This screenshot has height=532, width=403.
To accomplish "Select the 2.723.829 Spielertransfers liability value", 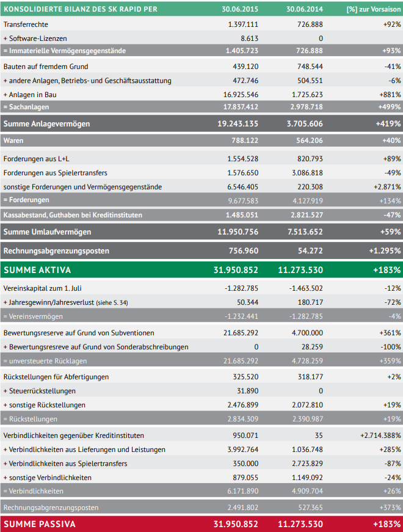I will coord(307,464).
